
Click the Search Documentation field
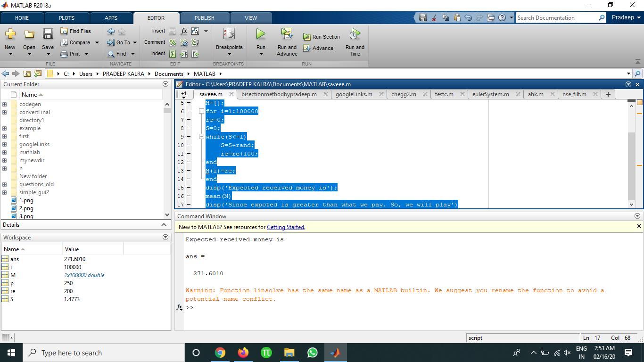pyautogui.click(x=556, y=18)
